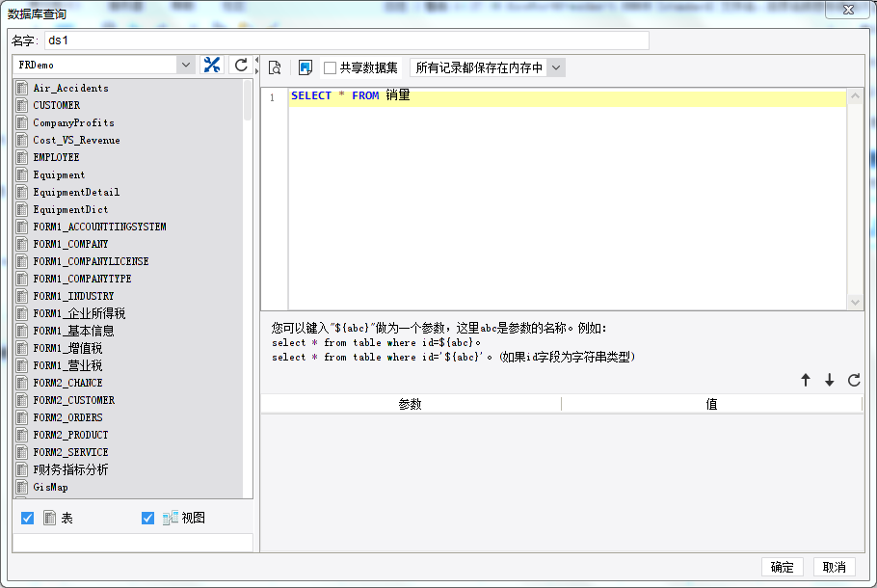
Task: Click the 值 column header
Action: [711, 404]
